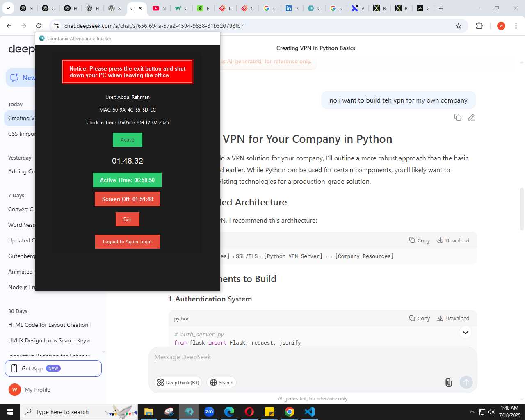Click the Message DeepSeek input field
The width and height of the screenshot is (525, 420).
(x=313, y=357)
